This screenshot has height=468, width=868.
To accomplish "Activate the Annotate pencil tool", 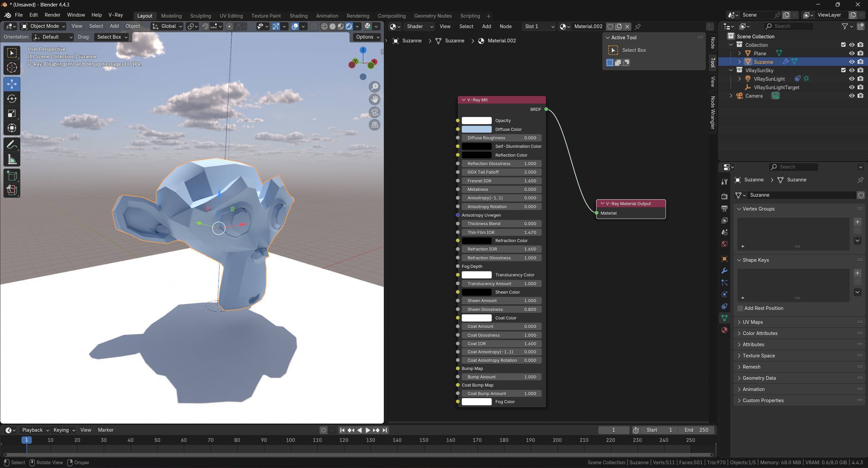I will [12, 145].
